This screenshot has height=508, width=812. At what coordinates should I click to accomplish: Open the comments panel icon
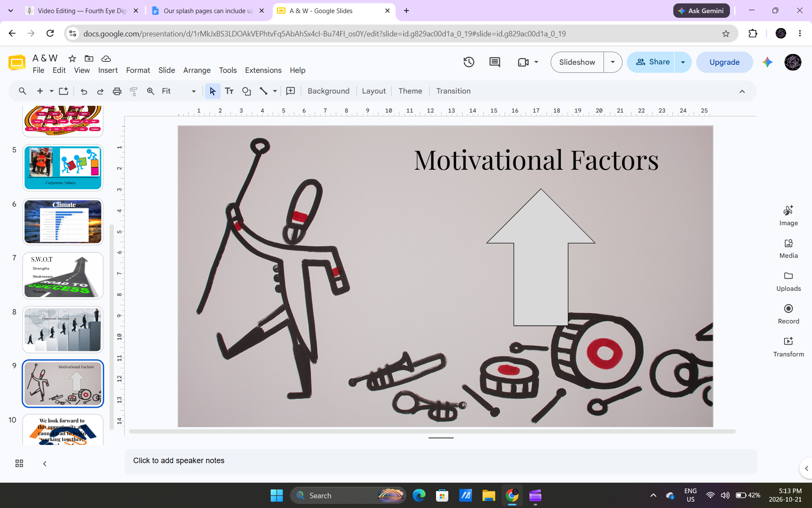[494, 62]
